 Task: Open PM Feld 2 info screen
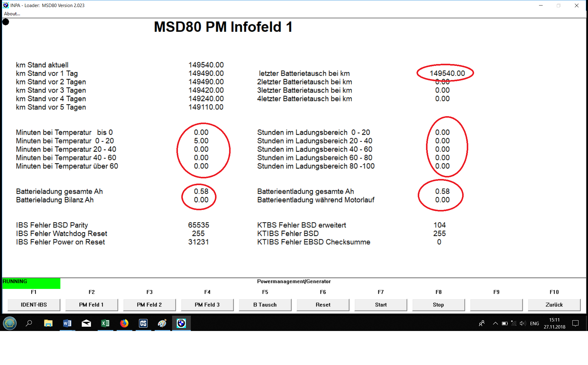pos(149,305)
